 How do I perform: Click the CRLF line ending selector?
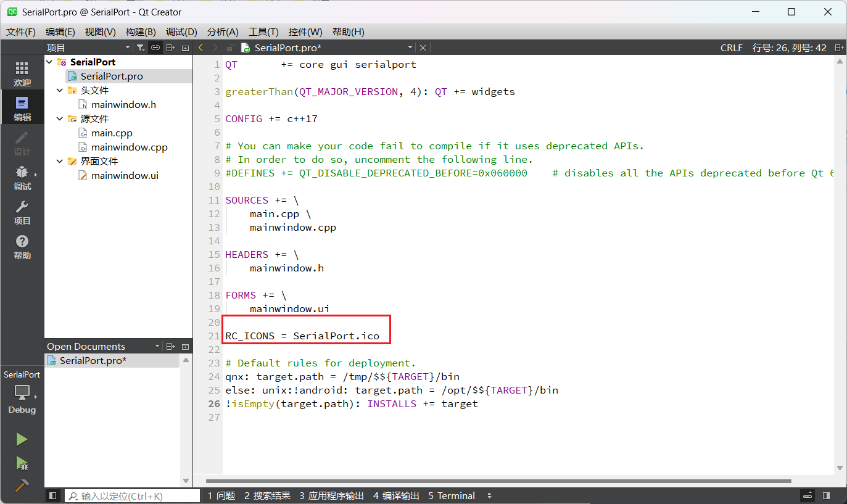coord(732,48)
